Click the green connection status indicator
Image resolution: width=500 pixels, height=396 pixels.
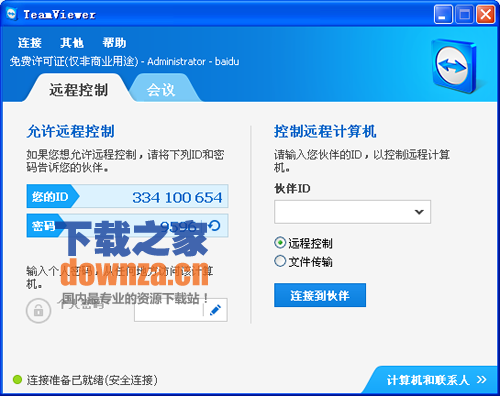coord(17,379)
